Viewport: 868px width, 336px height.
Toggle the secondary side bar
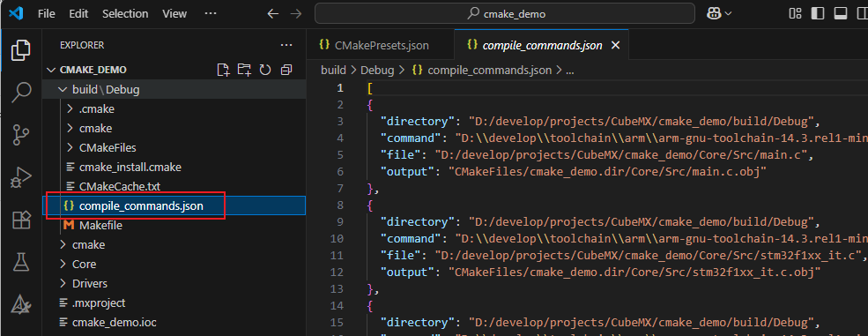(863, 14)
